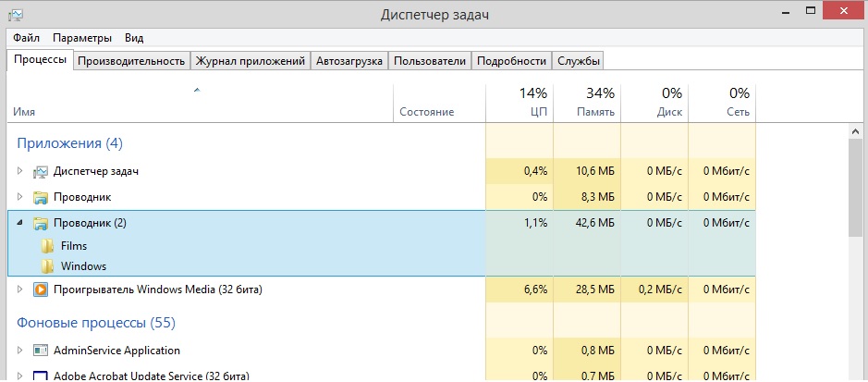Click the Диспетчер задач process icon

(x=40, y=172)
